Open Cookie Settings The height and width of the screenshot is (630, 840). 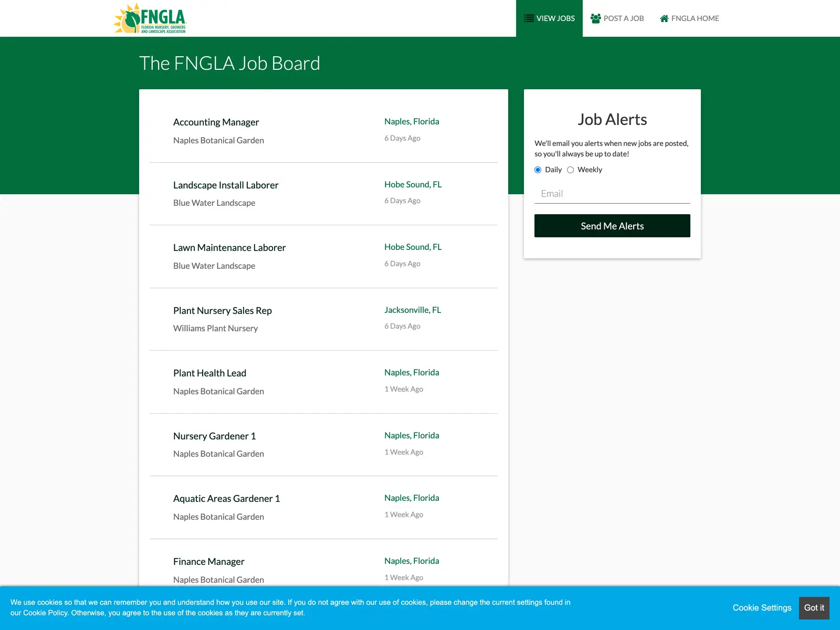(762, 607)
